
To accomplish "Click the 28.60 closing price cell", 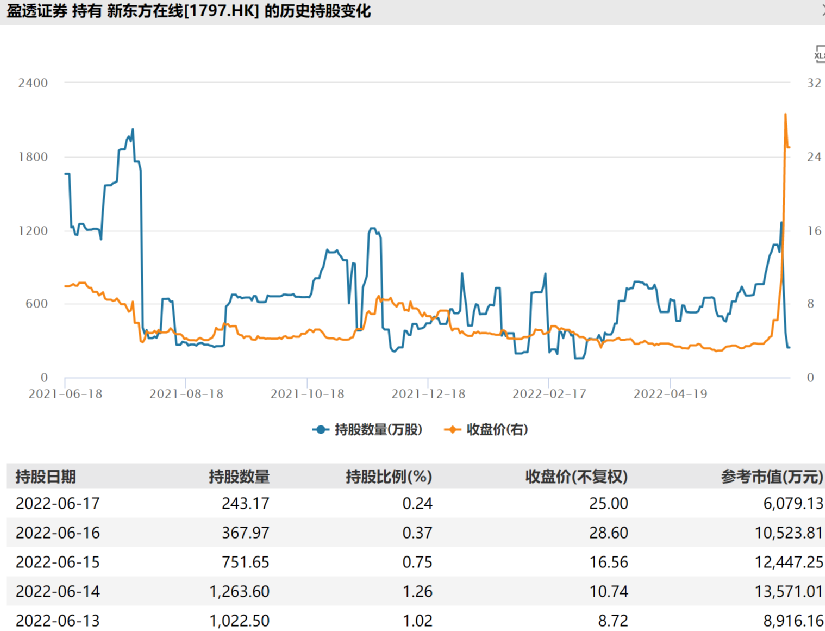I will pyautogui.click(x=609, y=533).
